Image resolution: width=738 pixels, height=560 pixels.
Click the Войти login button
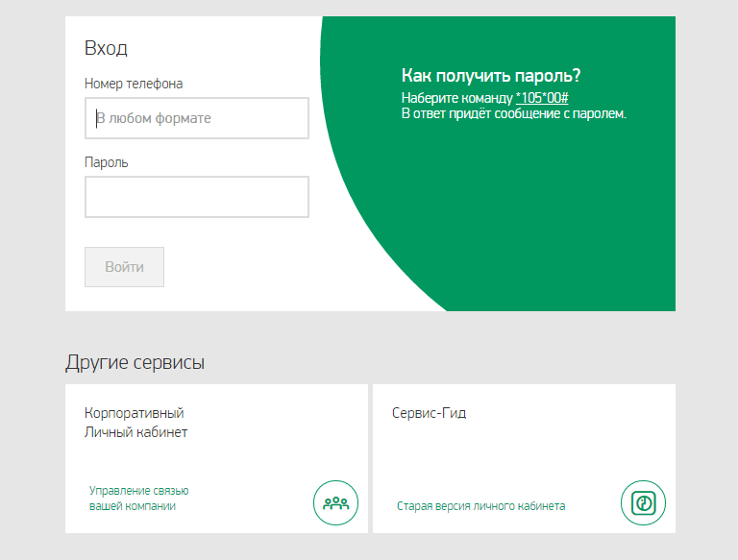(x=124, y=267)
